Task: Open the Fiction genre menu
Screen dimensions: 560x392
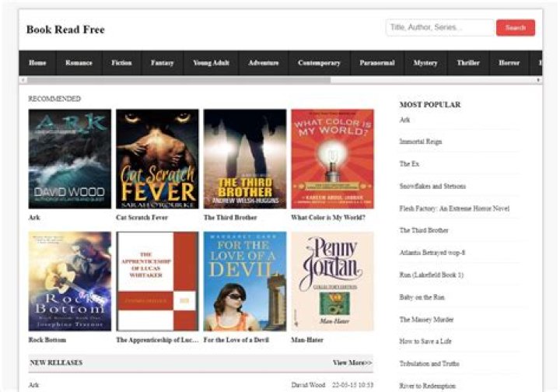Action: point(121,63)
